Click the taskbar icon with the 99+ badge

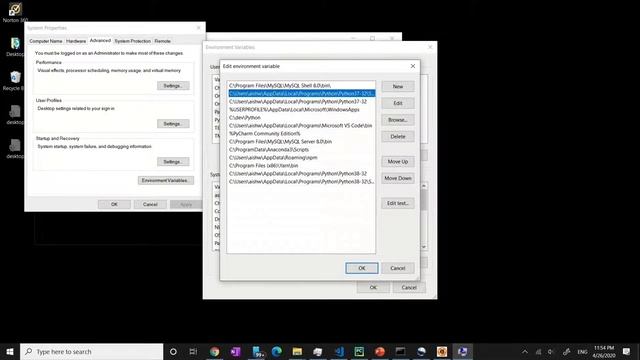pos(257,351)
